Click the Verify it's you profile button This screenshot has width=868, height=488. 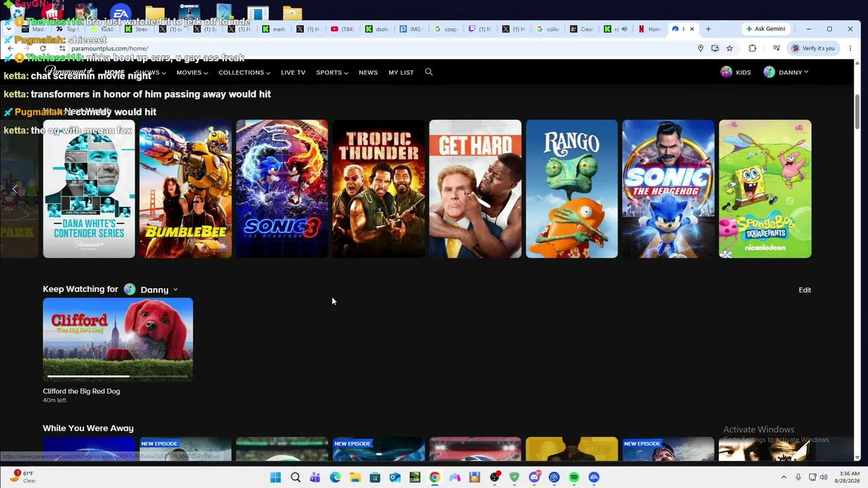pos(813,48)
